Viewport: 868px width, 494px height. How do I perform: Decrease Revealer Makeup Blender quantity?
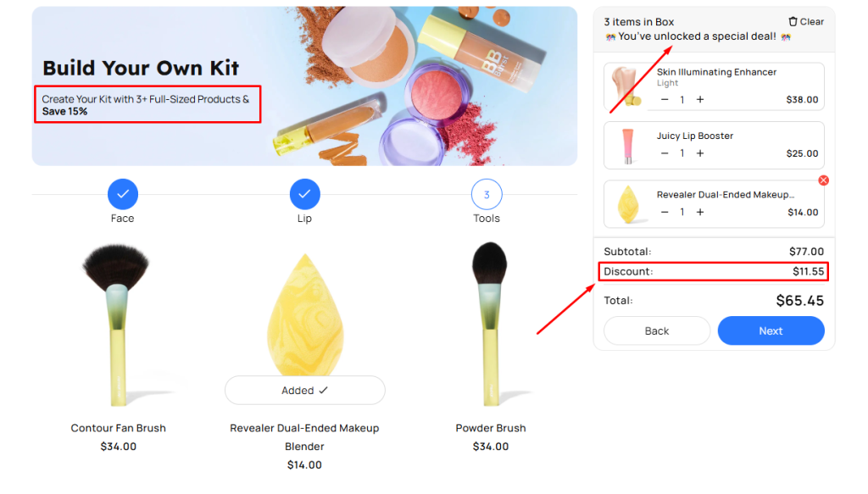[x=665, y=212]
